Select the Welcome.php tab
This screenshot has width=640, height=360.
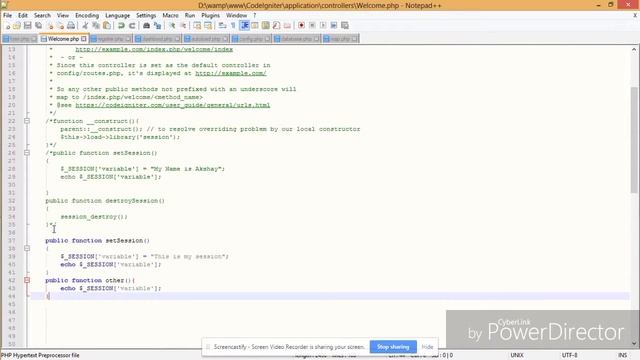point(63,39)
